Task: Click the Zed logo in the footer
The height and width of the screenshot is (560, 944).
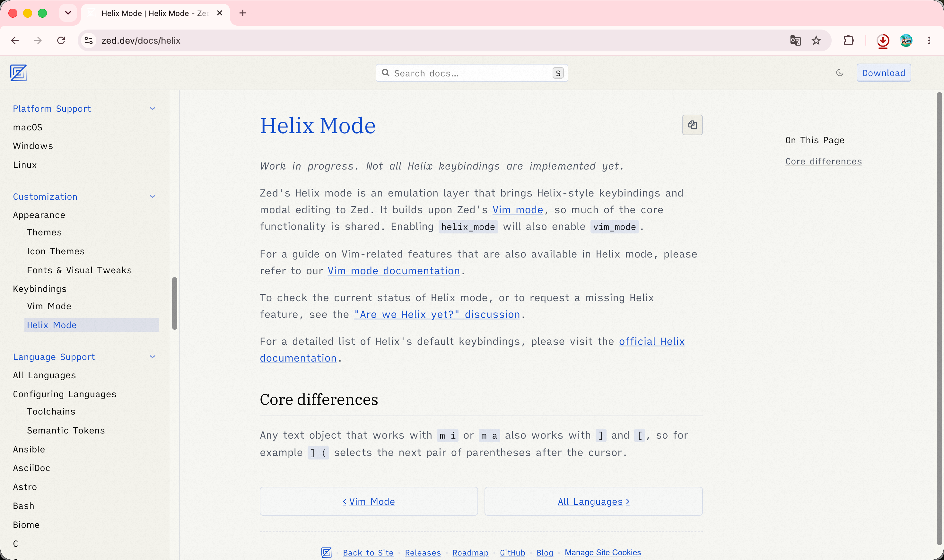Action: [326, 552]
